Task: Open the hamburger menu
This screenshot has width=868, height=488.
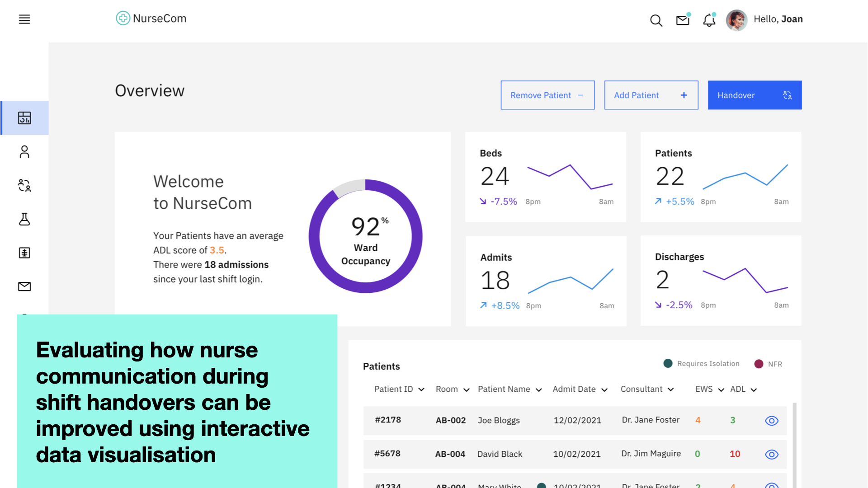Action: [24, 19]
